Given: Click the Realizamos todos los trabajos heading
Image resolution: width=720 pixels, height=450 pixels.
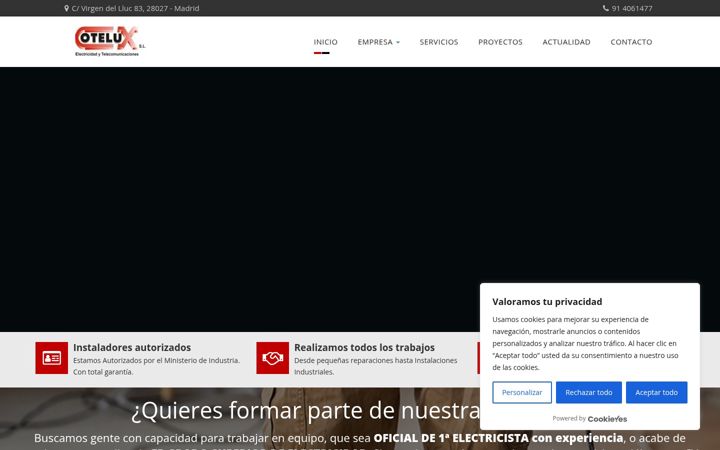Looking at the screenshot, I should pos(365,348).
